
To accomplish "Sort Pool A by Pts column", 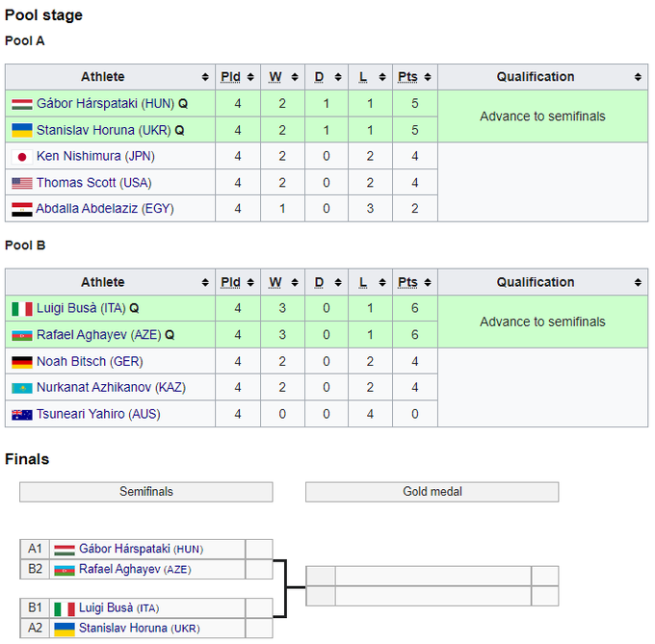I will click(x=427, y=77).
